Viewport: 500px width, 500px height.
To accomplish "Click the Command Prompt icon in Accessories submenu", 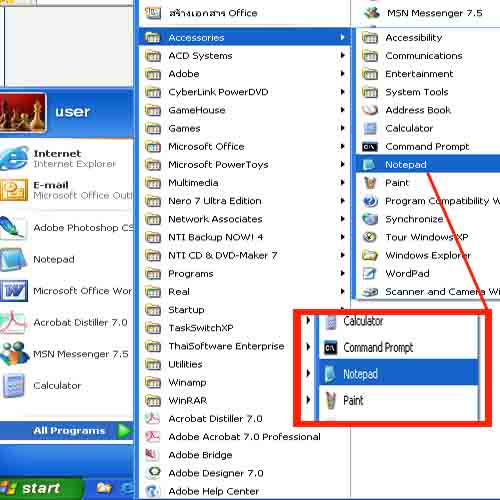I will click(x=370, y=147).
